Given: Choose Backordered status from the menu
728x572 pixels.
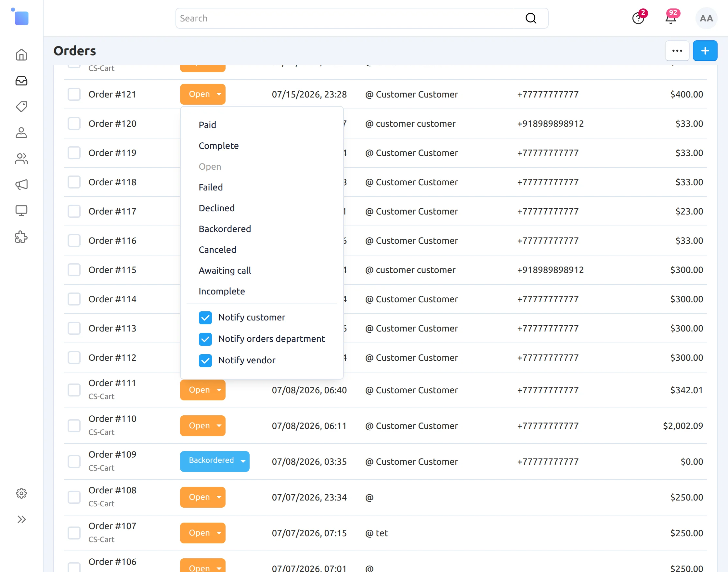Looking at the screenshot, I should point(225,229).
